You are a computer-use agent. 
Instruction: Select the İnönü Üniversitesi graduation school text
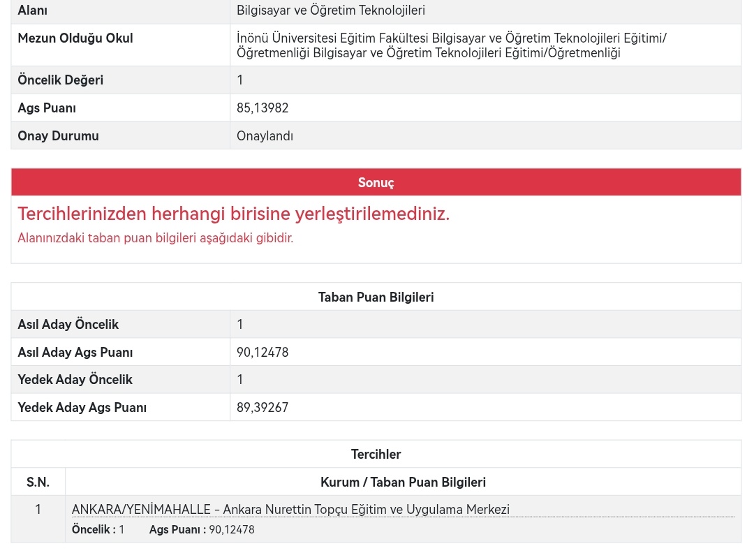coord(452,45)
